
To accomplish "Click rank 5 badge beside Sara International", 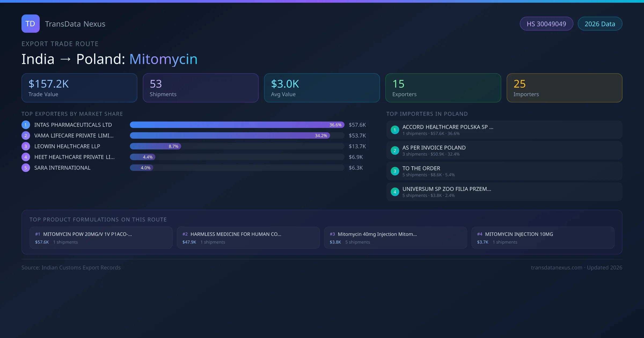I will point(26,168).
